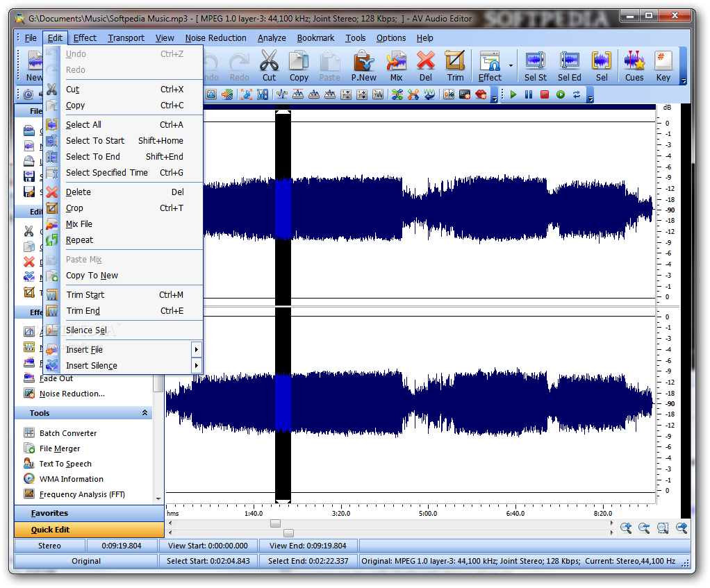Viewport: 710px width, 588px height.
Task: Click the Key toolbar icon
Action: (663, 61)
